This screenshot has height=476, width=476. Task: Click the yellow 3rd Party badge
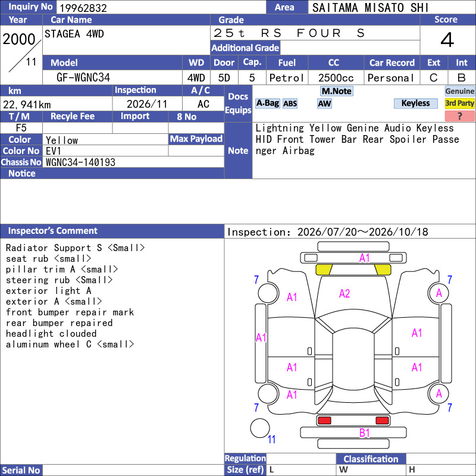459,103
